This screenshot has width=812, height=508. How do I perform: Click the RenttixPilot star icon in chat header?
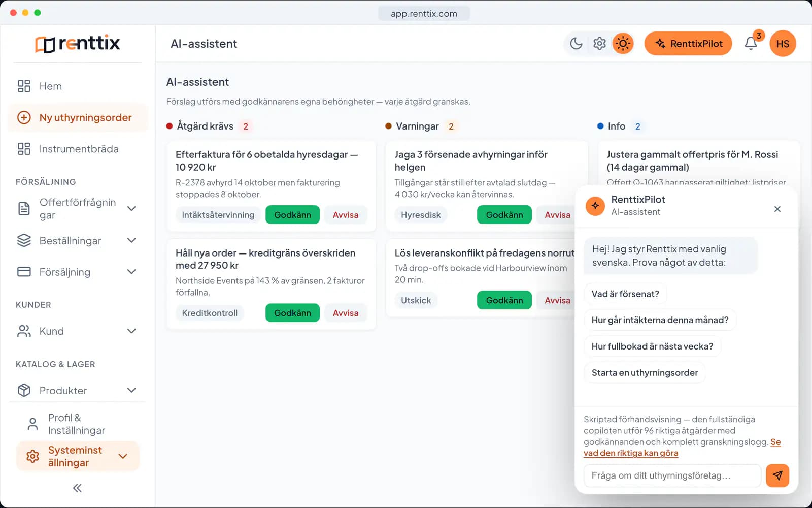click(595, 206)
